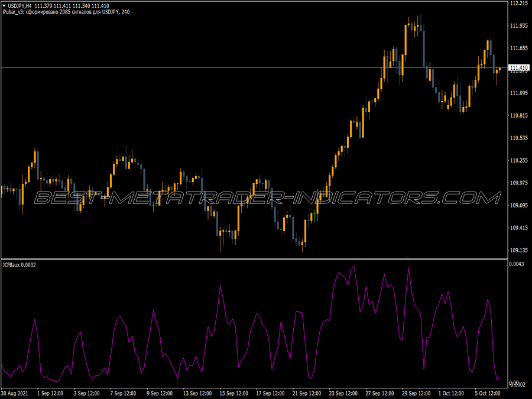Click the 21 Sep 12:00 time label
532x399 pixels.
click(307, 394)
